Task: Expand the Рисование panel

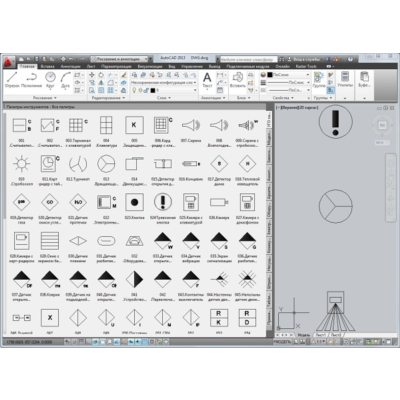Action: point(45,98)
